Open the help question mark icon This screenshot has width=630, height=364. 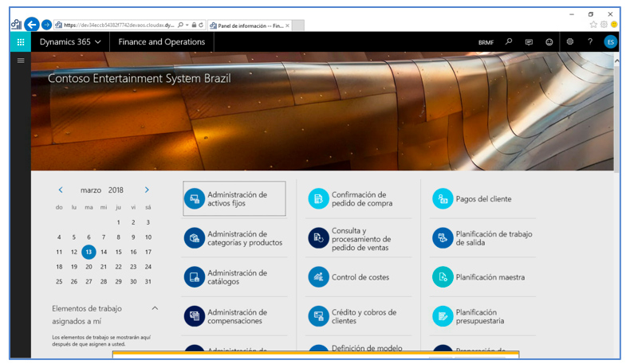pyautogui.click(x=590, y=41)
